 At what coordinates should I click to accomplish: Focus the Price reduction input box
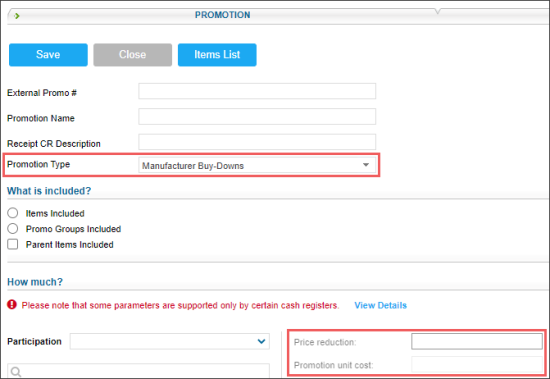(x=477, y=341)
